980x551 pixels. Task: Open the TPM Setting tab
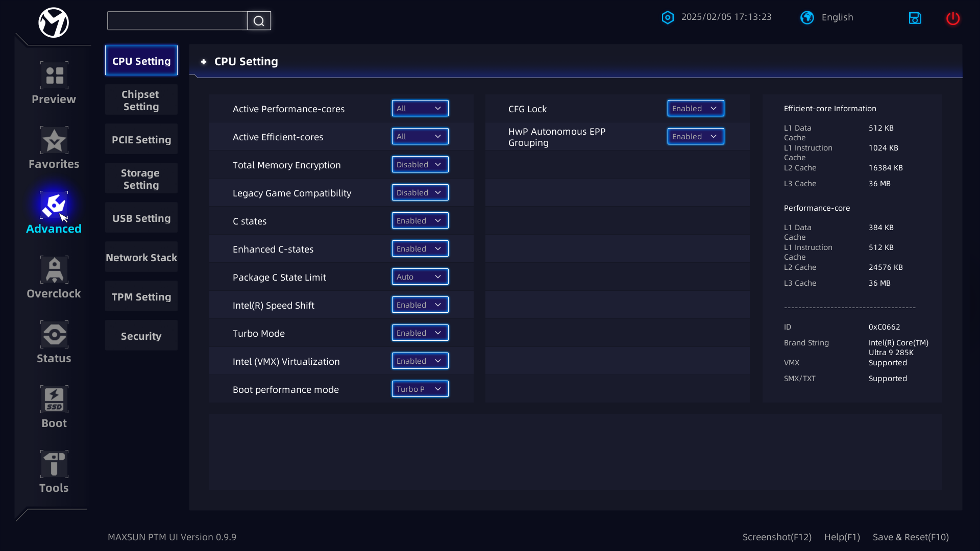[141, 297]
